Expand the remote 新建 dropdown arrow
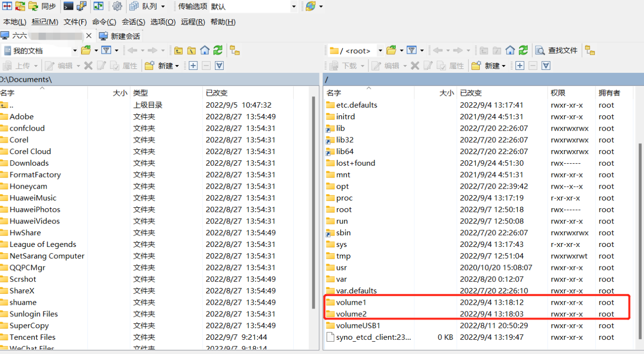The width and height of the screenshot is (644, 354). coord(503,66)
